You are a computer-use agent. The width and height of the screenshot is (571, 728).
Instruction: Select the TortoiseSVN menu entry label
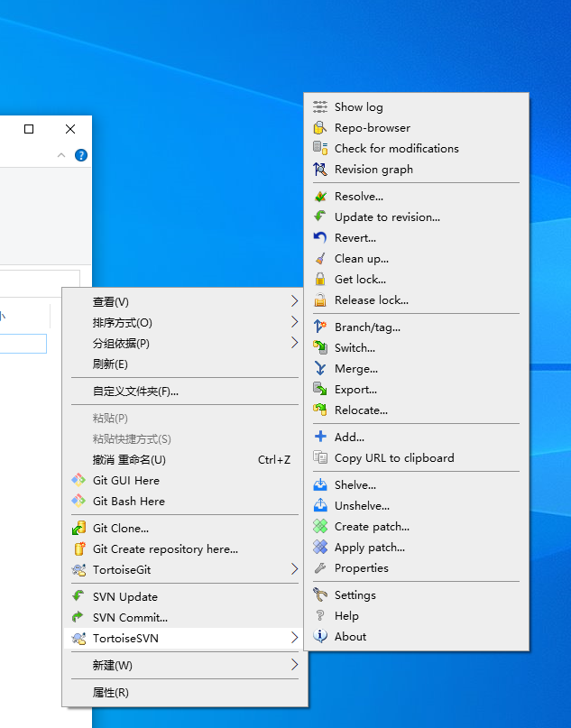125,639
